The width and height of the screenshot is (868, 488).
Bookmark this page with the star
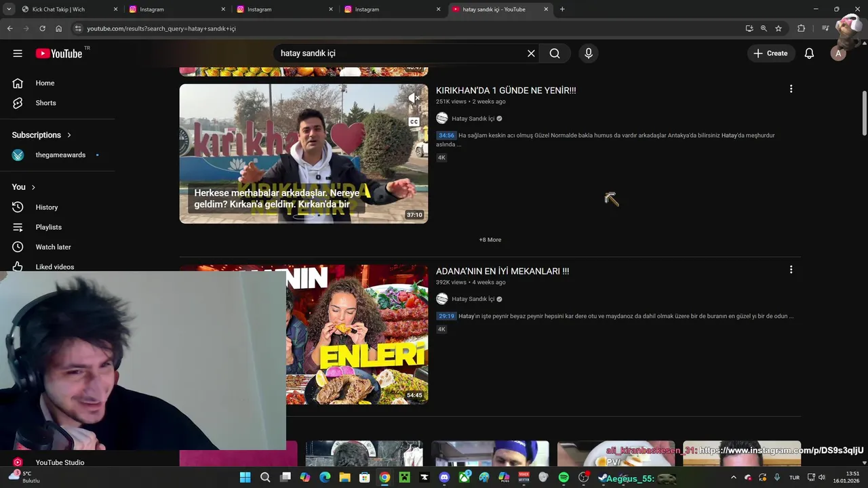778,28
